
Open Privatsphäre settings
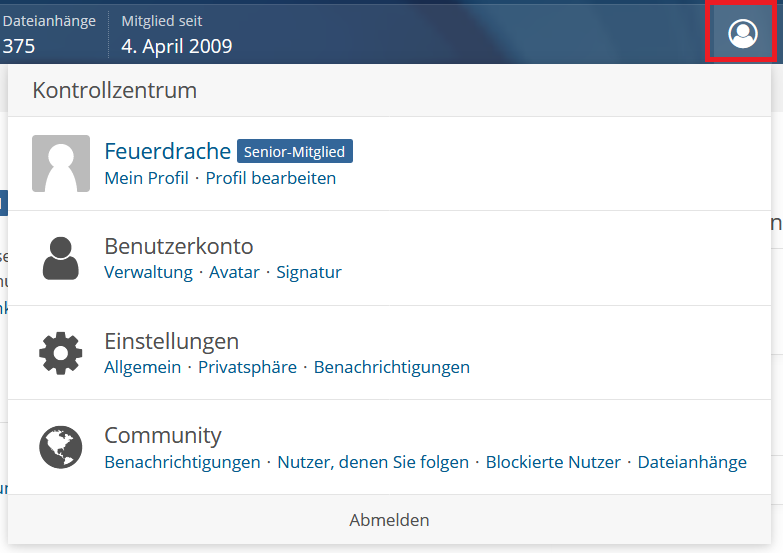[247, 367]
